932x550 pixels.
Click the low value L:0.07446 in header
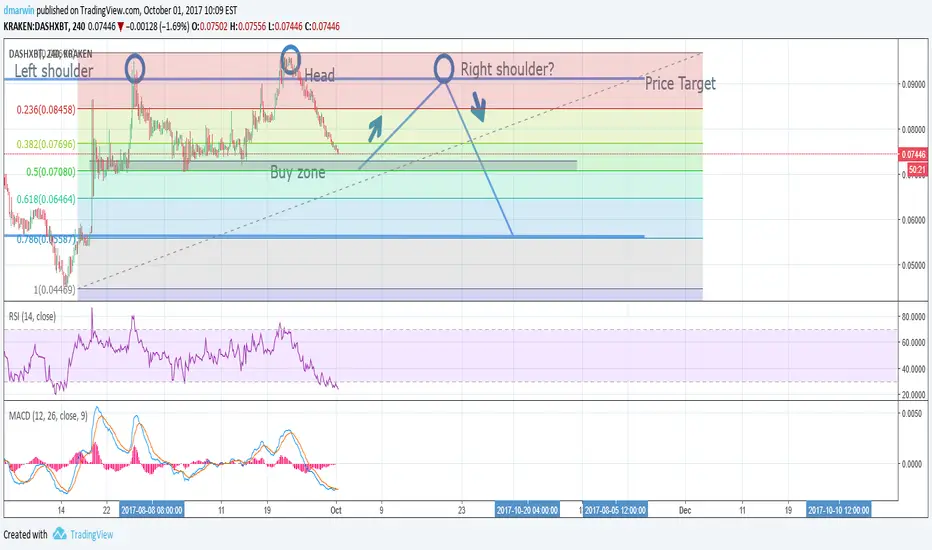click(x=285, y=26)
